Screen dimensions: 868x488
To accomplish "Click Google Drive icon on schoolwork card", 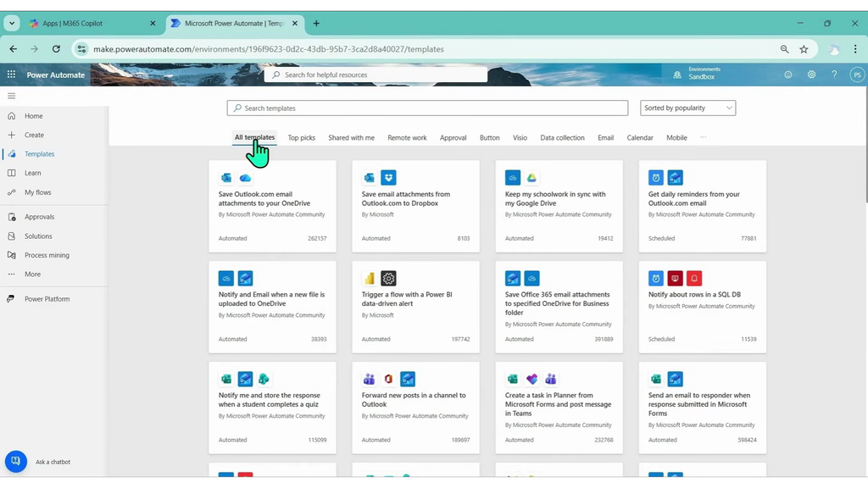I will [531, 178].
